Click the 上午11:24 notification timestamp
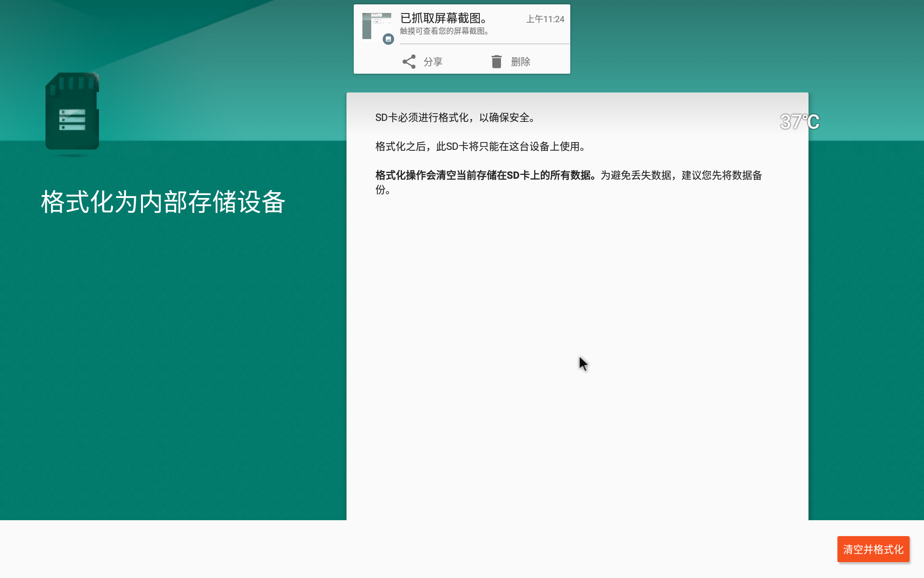The image size is (924, 578). click(x=545, y=19)
